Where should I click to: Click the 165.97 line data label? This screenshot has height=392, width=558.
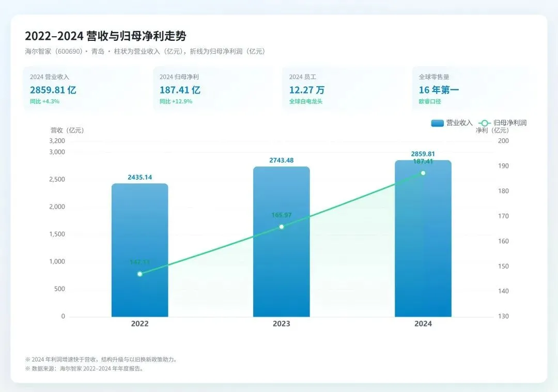tap(282, 215)
